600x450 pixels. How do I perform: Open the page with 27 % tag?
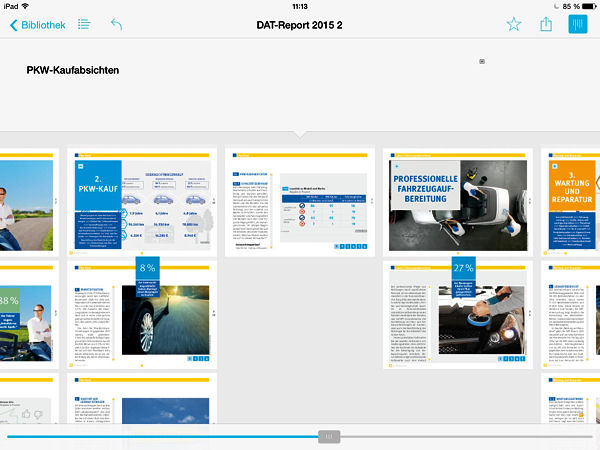[x=458, y=315]
